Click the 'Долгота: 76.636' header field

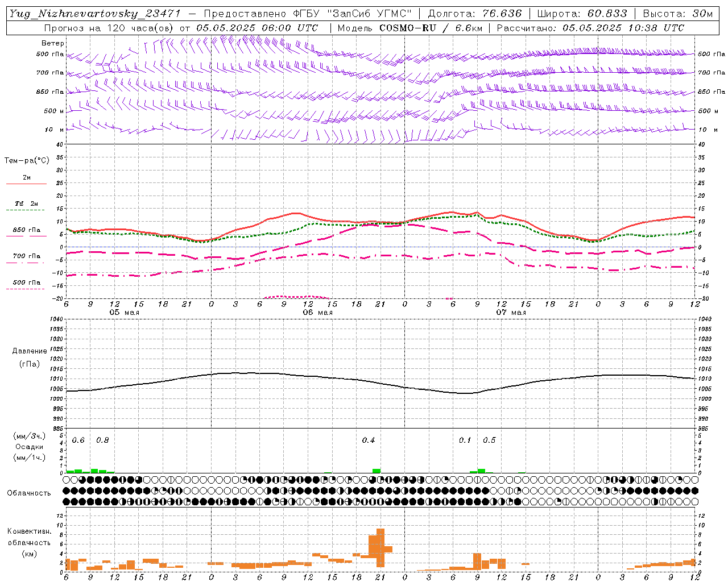(475, 14)
